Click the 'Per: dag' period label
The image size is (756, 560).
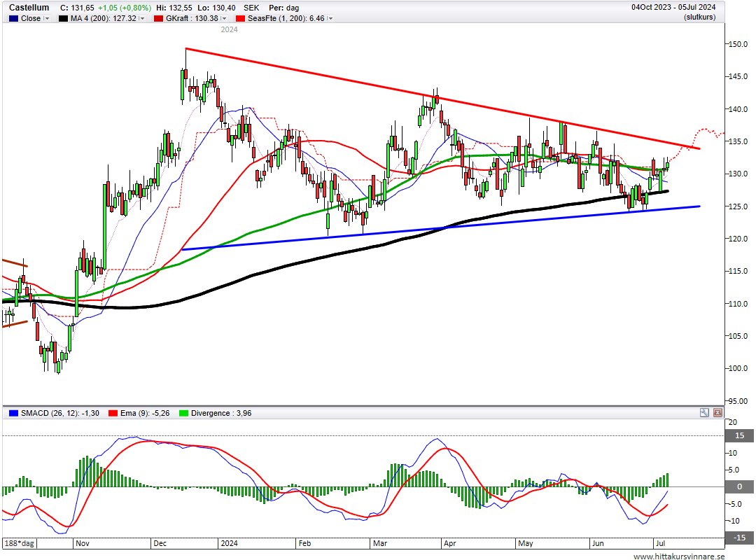click(284, 8)
